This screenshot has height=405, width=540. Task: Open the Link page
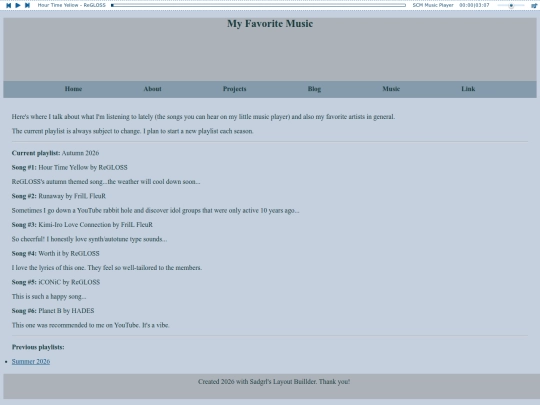(468, 89)
